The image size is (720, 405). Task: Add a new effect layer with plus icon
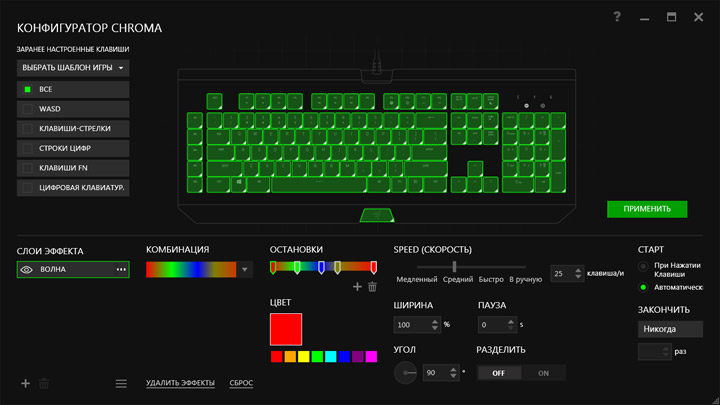(x=26, y=383)
